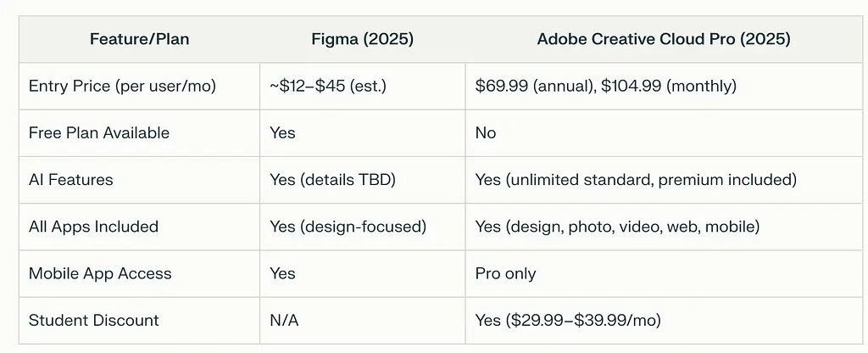Click the design, photo, video, web, mobile cell
Image resolution: width=868 pixels, height=353 pixels.
point(618,227)
